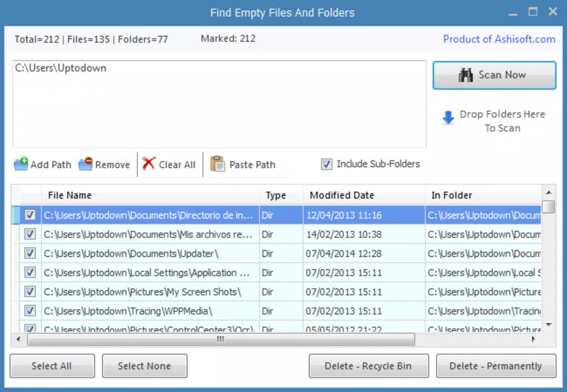Click the horizontal scrollbar thumb

pyautogui.click(x=221, y=339)
